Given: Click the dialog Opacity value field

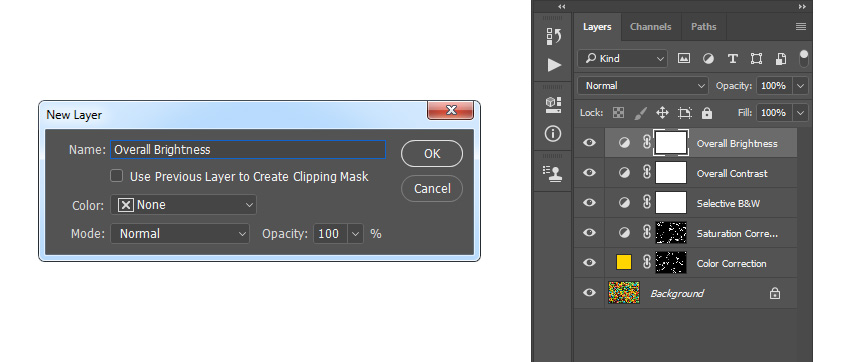Looking at the screenshot, I should coord(331,234).
